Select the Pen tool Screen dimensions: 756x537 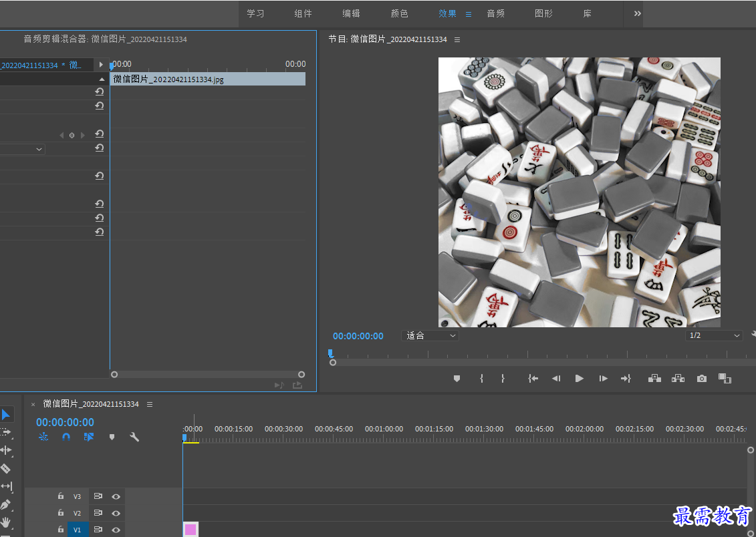(x=6, y=504)
